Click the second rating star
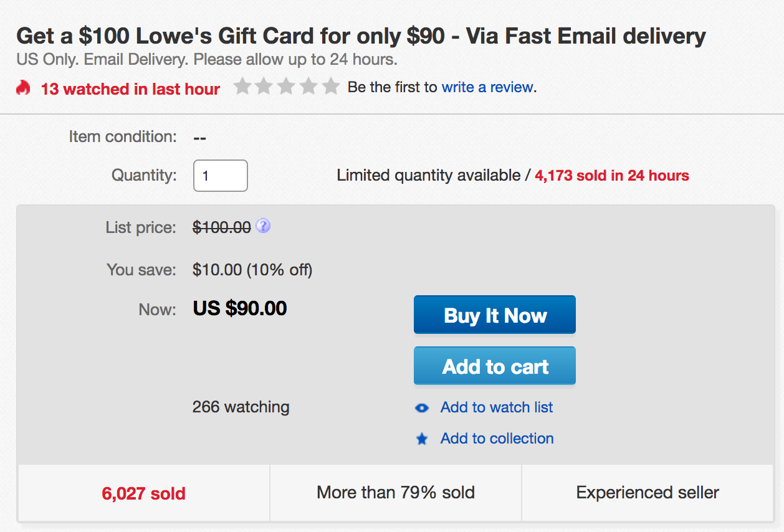This screenshot has height=532, width=784. pyautogui.click(x=264, y=87)
